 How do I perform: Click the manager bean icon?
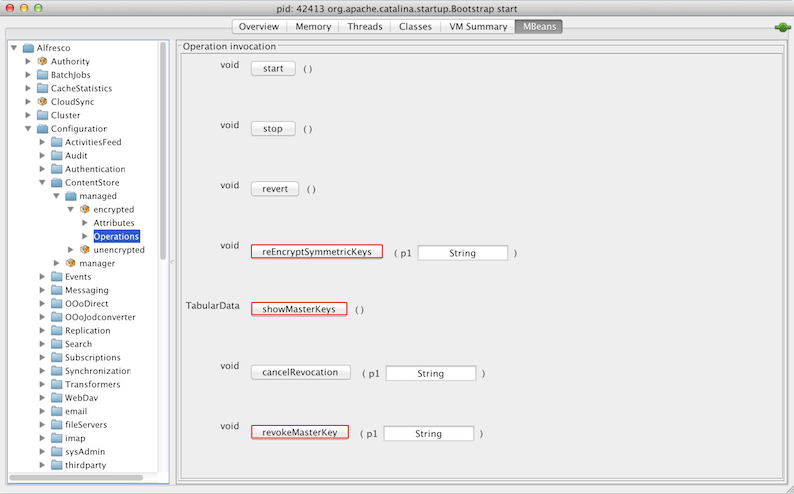click(71, 263)
